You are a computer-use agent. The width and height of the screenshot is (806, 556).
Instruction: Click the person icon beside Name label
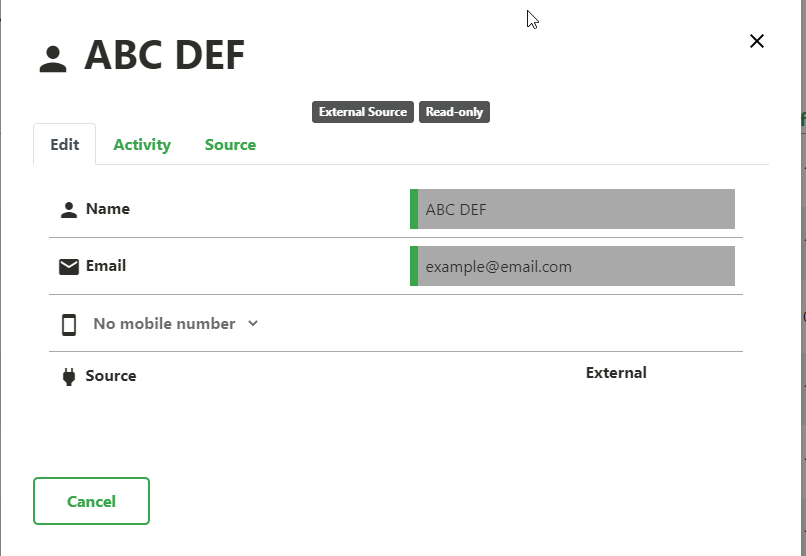click(69, 210)
